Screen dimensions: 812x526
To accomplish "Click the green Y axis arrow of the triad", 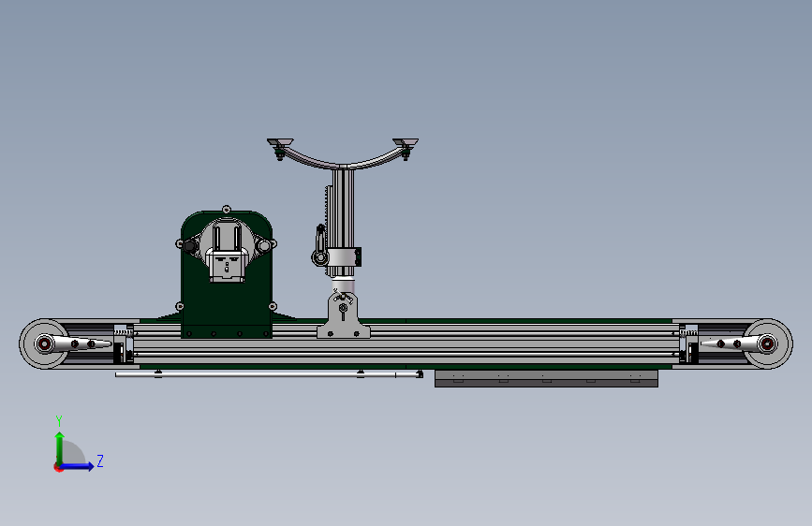I will click(x=60, y=448).
